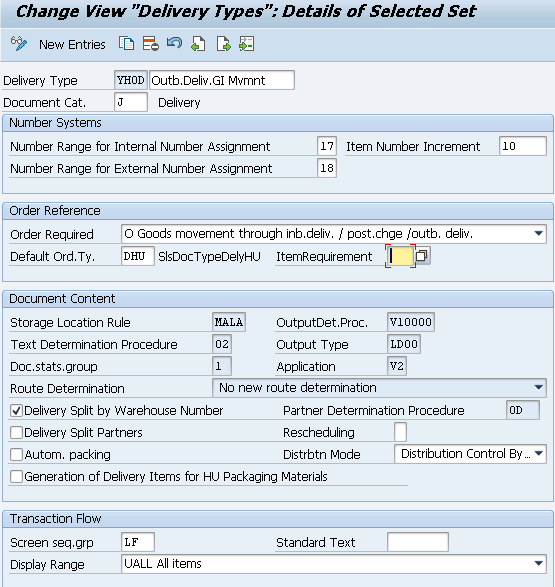Click the Display/Change toggle pencil icon
Viewport: 555px width, 587px height.
point(19,44)
